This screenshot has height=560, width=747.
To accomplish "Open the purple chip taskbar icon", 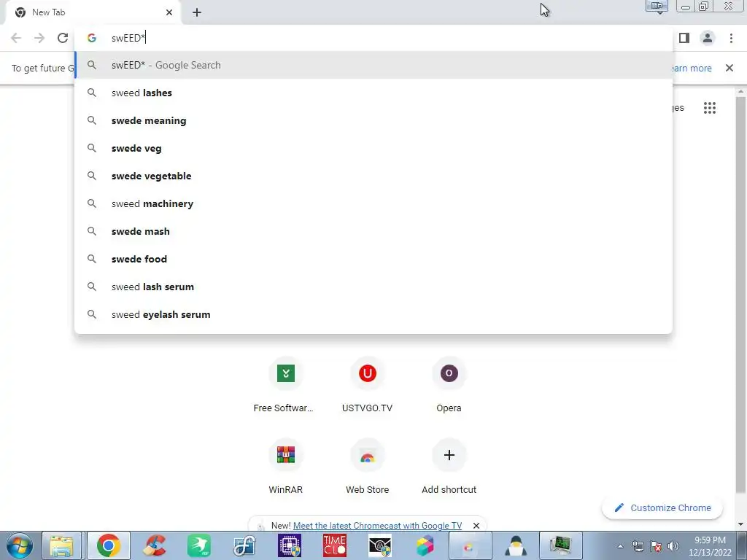I will click(x=290, y=545).
